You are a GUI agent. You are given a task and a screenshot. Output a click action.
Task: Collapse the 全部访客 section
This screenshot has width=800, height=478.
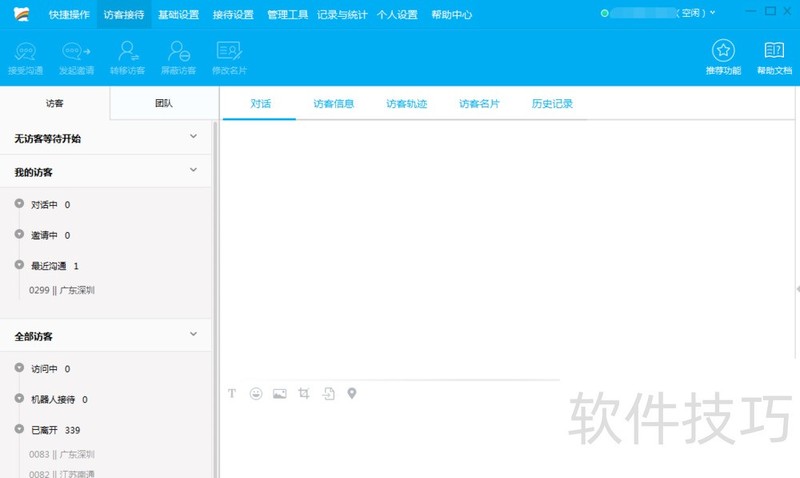point(194,335)
